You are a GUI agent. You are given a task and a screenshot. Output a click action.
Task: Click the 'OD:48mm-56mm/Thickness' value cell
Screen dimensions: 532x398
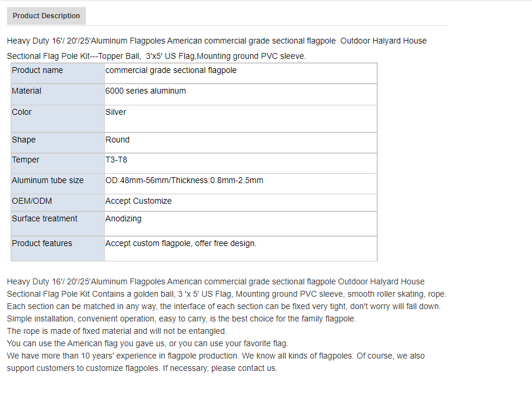pos(241,184)
